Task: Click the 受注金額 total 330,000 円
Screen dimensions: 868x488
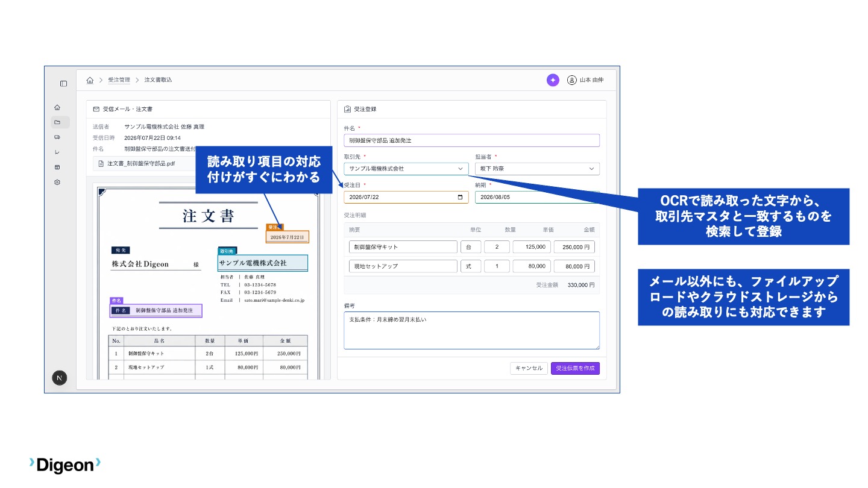Action: 581,285
